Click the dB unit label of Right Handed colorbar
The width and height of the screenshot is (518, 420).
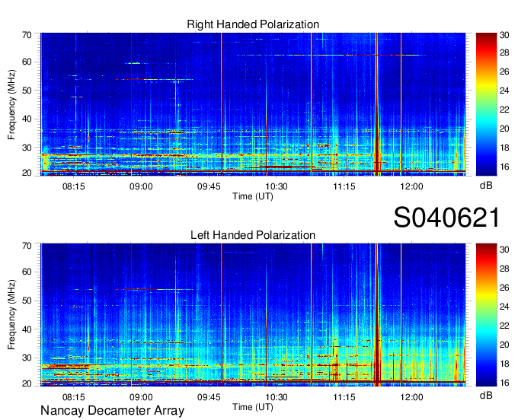[x=486, y=186]
